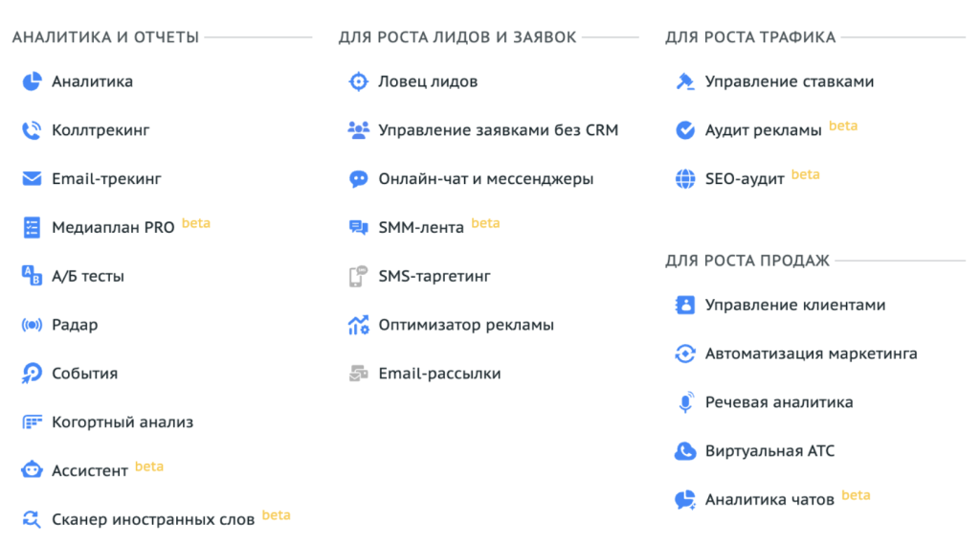
Task: Choose А/Б тесты
Action: click(x=87, y=276)
